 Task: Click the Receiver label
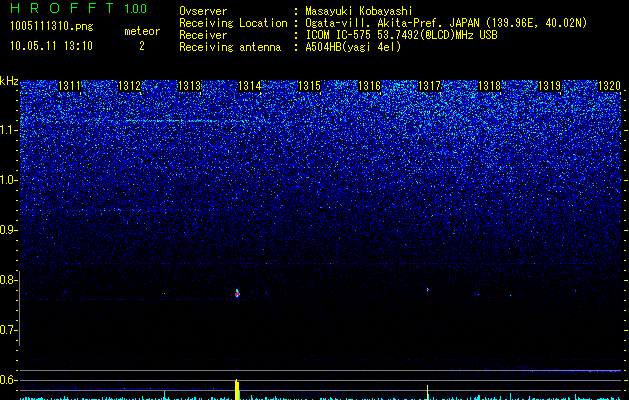pos(203,35)
